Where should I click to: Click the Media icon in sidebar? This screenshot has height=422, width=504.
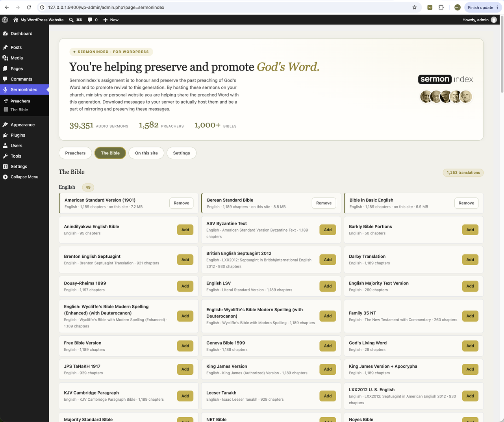5,58
